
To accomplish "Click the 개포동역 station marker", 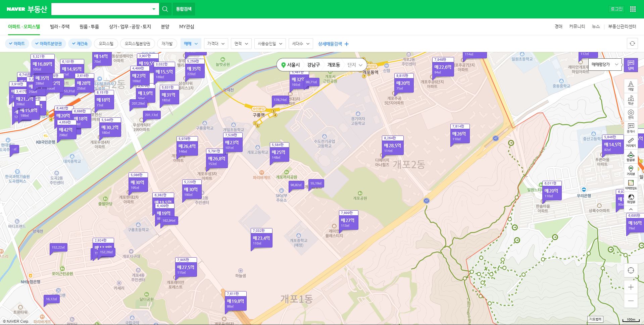I will [370, 72].
